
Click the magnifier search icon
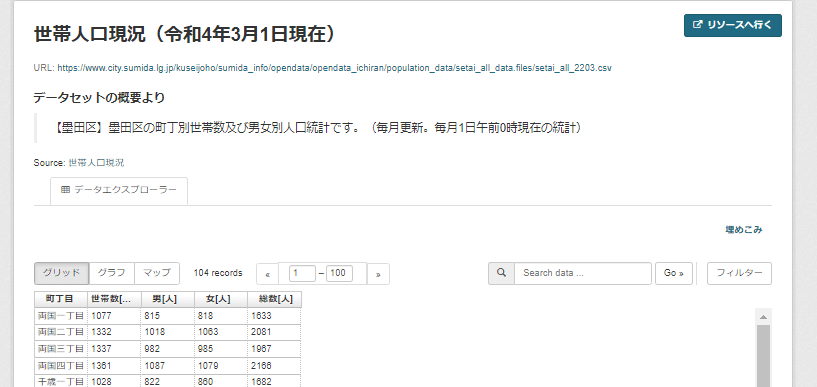point(501,273)
